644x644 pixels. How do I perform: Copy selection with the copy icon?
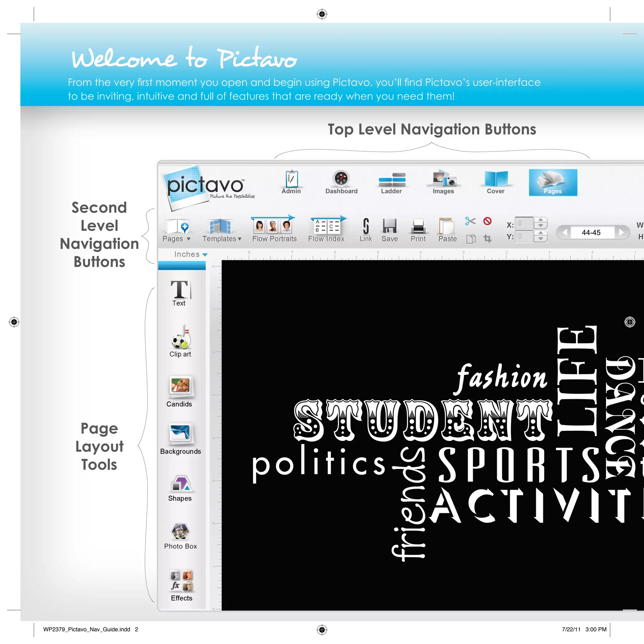(x=471, y=239)
